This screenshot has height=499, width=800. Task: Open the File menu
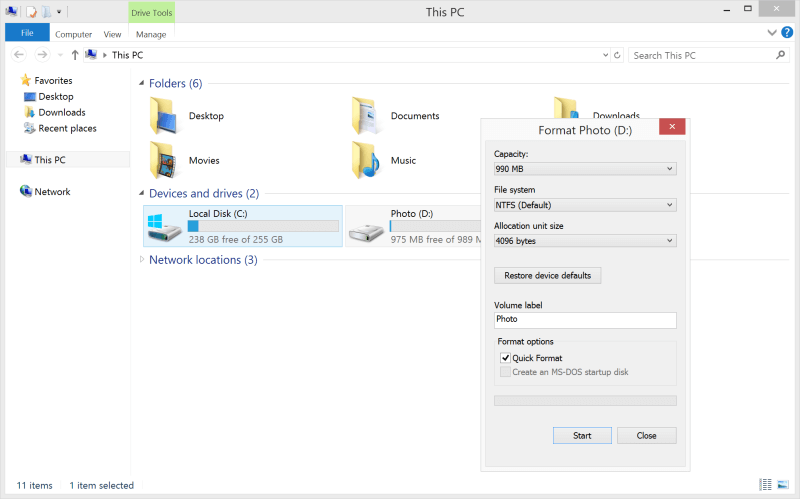click(x=27, y=32)
